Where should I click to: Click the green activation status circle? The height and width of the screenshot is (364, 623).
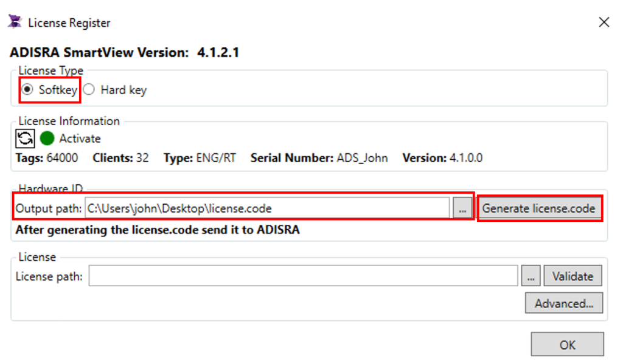47,139
